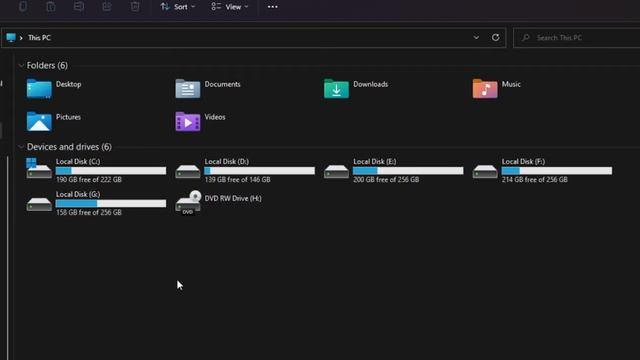
Task: Select the This PC breadcrumb text
Action: [x=39, y=38]
